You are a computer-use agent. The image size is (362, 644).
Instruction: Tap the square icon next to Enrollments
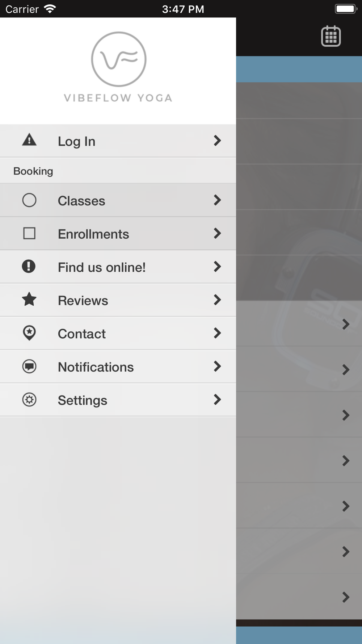point(29,234)
